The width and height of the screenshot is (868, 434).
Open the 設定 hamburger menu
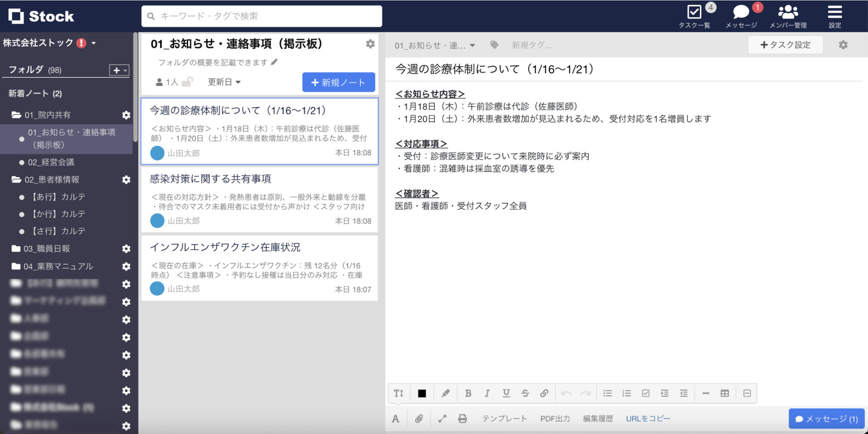pyautogui.click(x=835, y=12)
